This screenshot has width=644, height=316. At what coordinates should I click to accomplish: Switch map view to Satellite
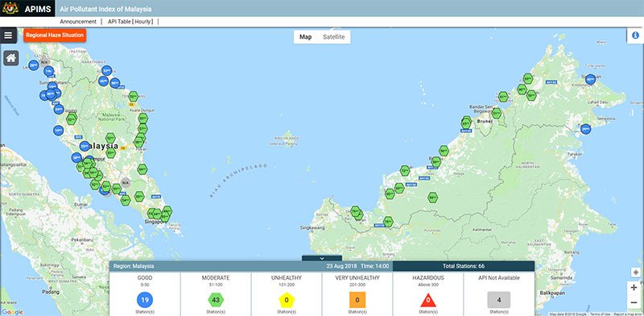coord(333,37)
